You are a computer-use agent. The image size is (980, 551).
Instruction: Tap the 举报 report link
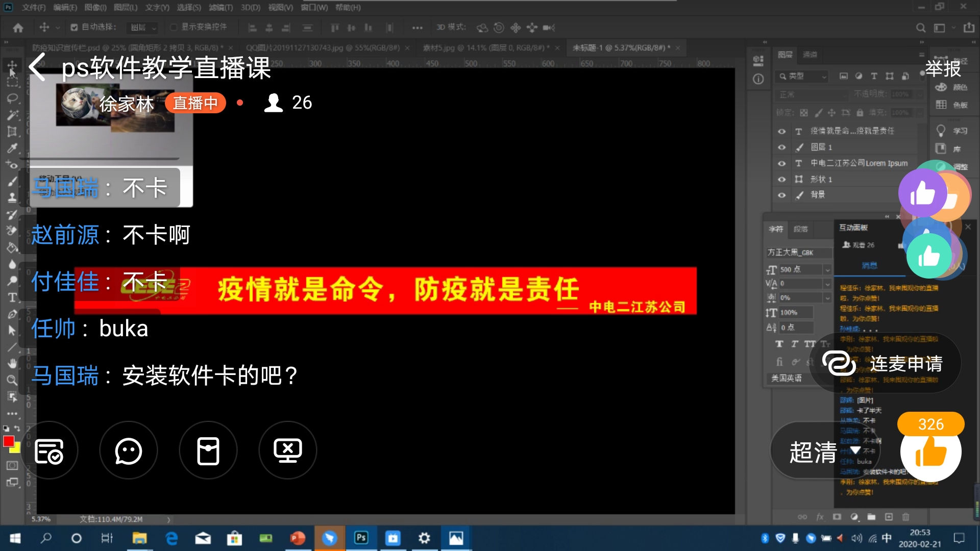[942, 69]
